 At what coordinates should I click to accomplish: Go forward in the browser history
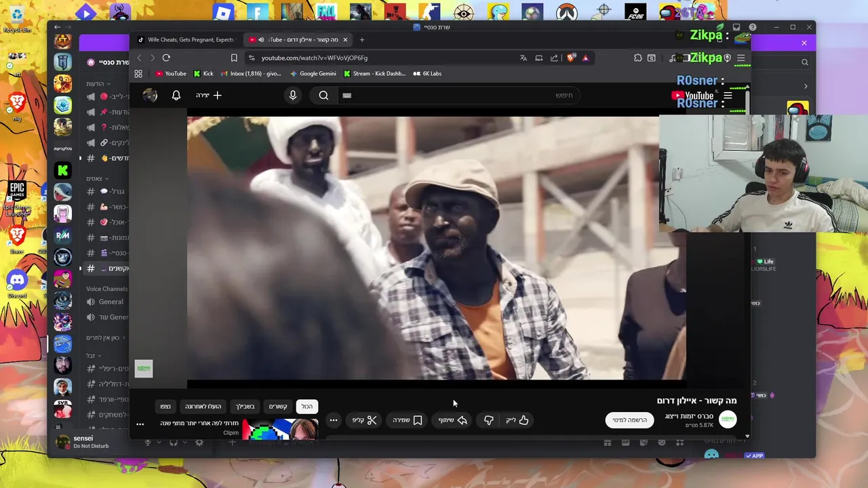(153, 58)
